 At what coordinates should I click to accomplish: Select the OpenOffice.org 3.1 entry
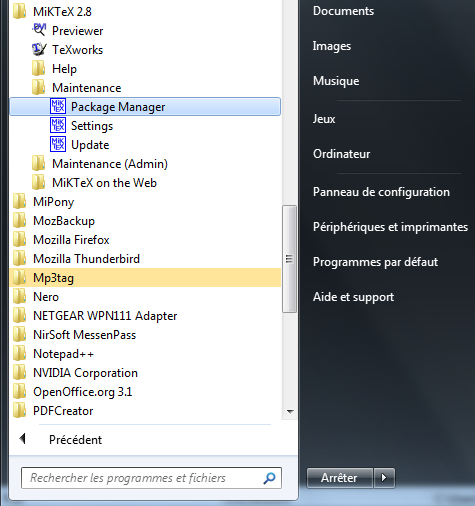[82, 392]
